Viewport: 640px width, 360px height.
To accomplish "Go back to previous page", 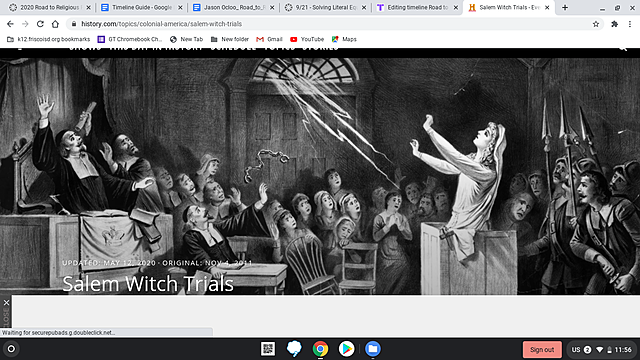I will coord(10,24).
